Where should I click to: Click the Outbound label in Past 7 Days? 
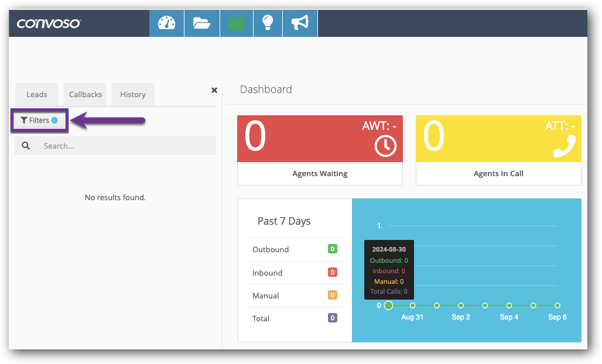271,250
